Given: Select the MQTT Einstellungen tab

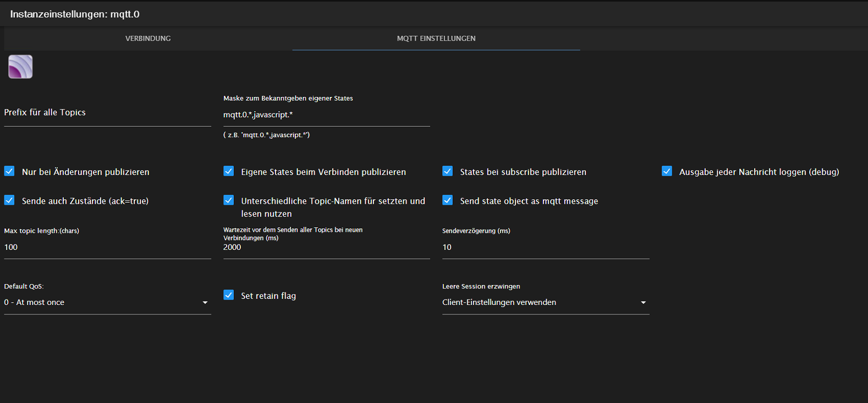Looking at the screenshot, I should click(436, 39).
